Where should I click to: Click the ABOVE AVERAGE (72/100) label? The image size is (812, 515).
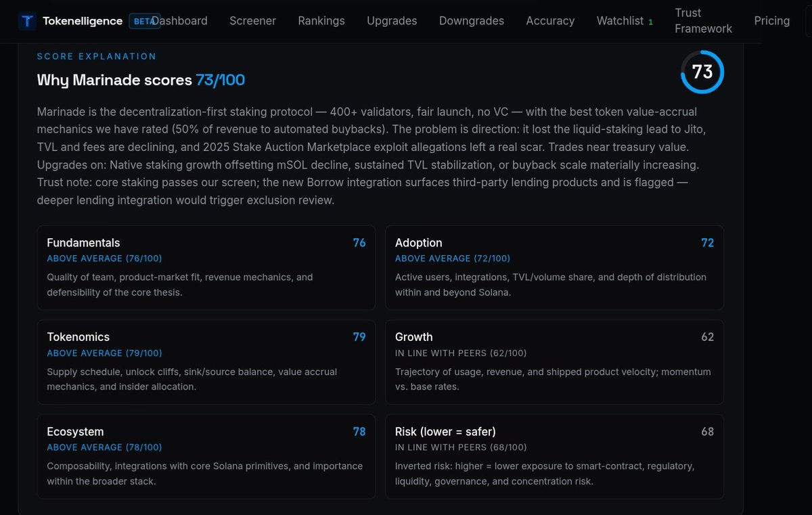click(453, 259)
